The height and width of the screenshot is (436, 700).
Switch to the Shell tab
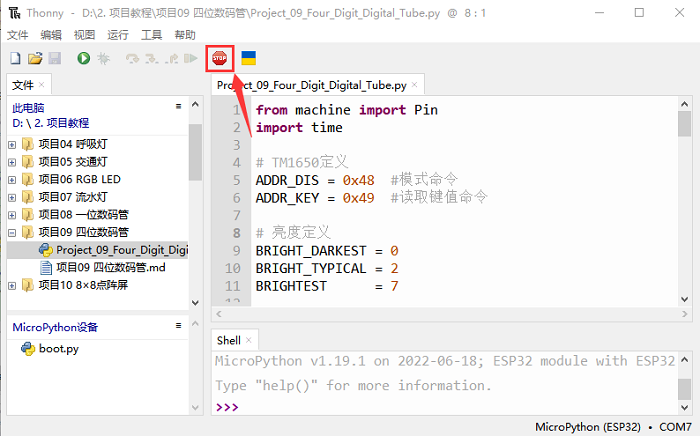[229, 340]
